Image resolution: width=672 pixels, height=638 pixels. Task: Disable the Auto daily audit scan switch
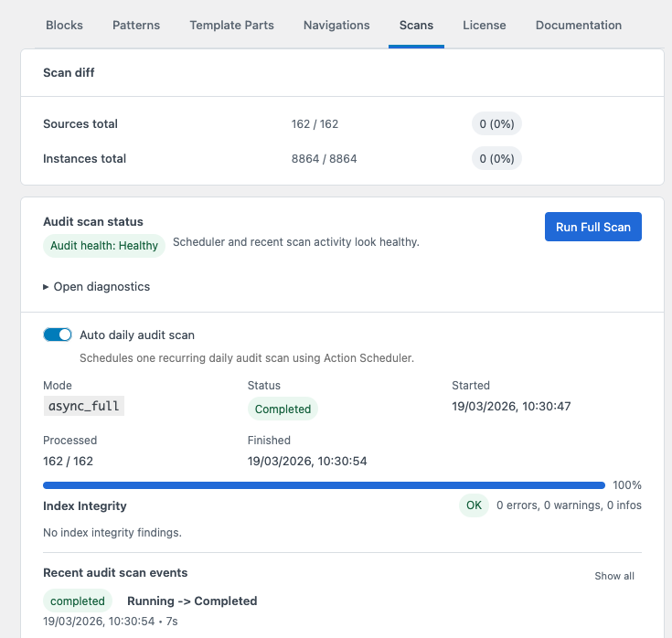click(x=58, y=335)
